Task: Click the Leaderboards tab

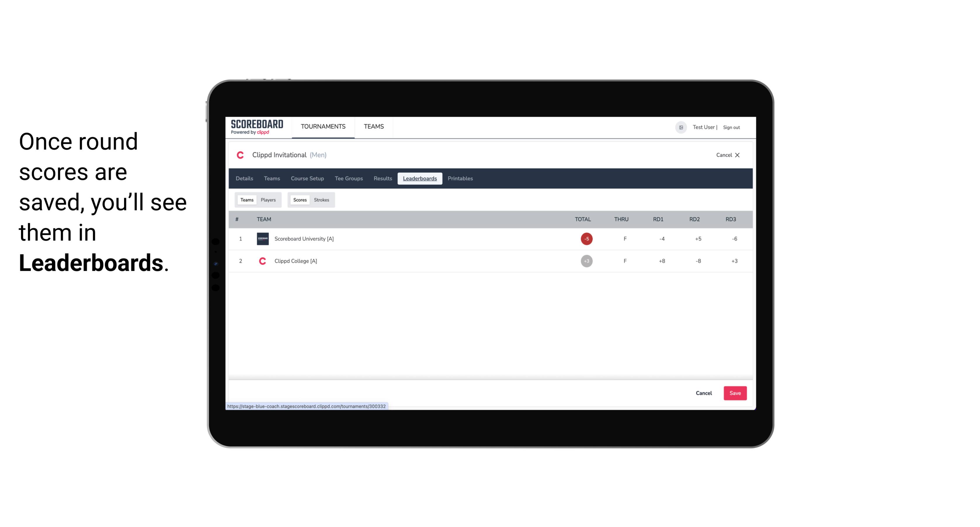Action: (x=420, y=179)
